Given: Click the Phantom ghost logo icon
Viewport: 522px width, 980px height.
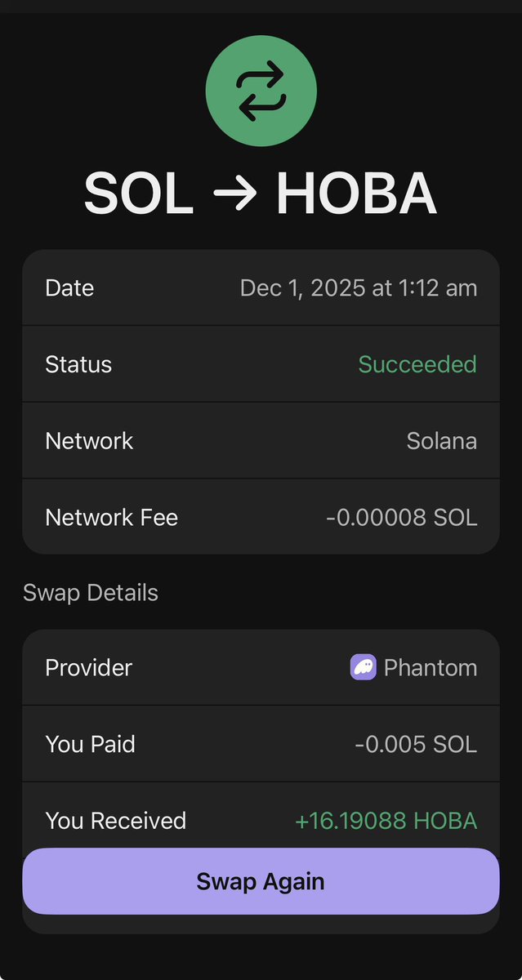Looking at the screenshot, I should [x=364, y=667].
